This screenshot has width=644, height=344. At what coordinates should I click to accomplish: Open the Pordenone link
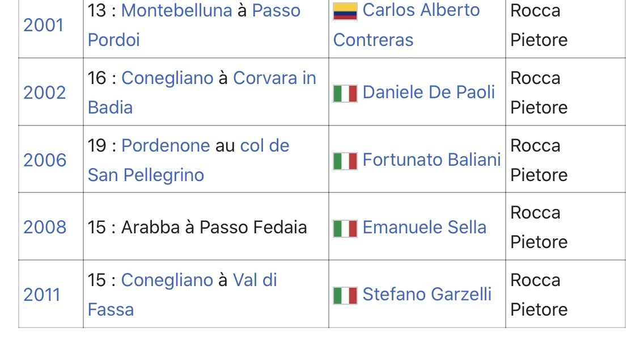point(166,146)
